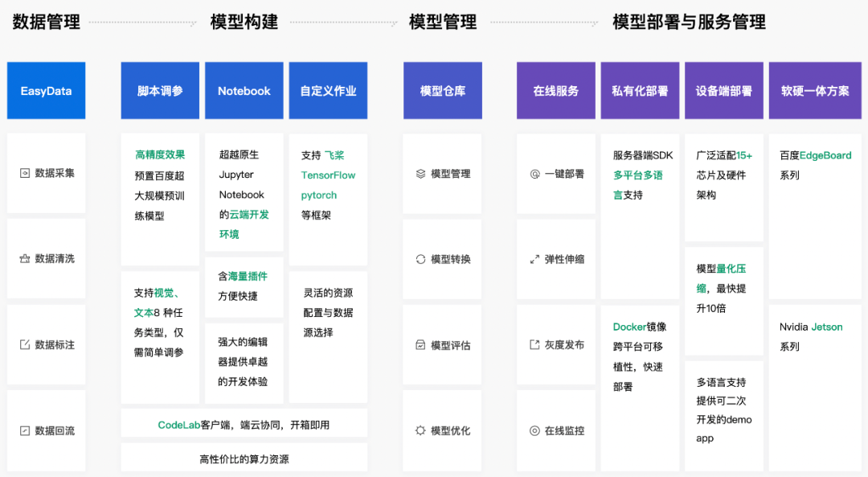The width and height of the screenshot is (868, 477).
Task: Click the 弹性伸缩 expand-arrows icon
Action: pos(534,259)
